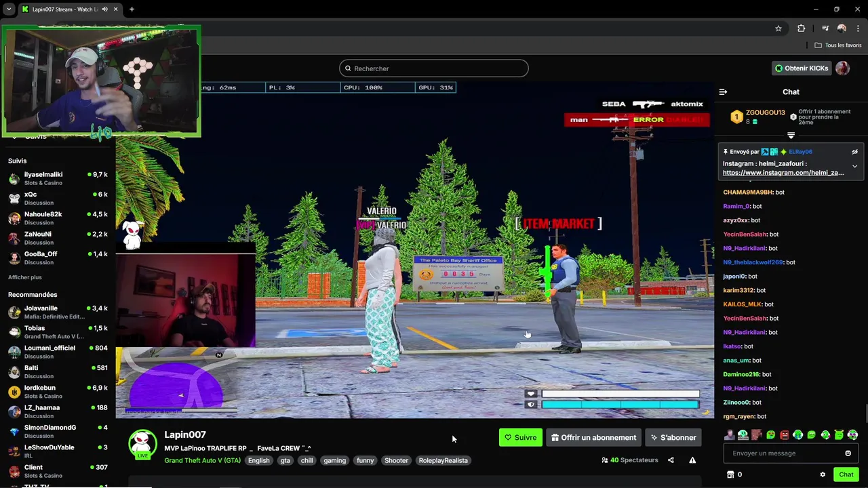Select the English tag
This screenshot has height=488, width=868.
pos(258,460)
